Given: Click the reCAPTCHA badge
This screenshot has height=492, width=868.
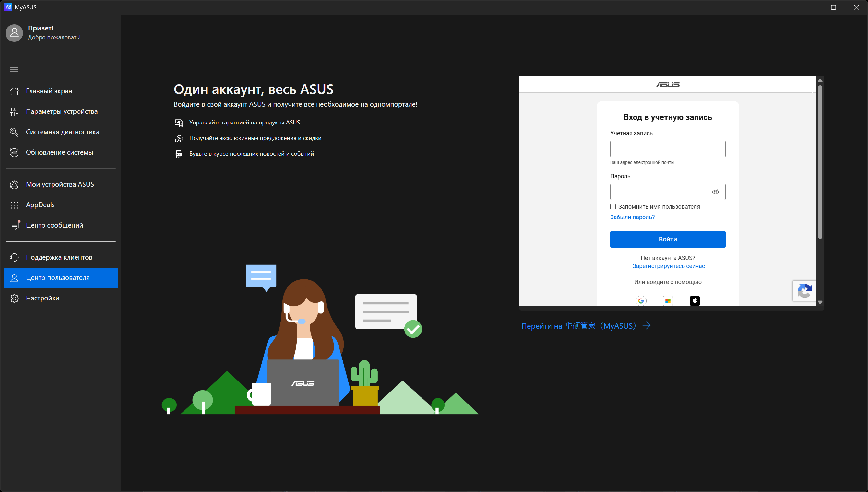Looking at the screenshot, I should tap(804, 291).
